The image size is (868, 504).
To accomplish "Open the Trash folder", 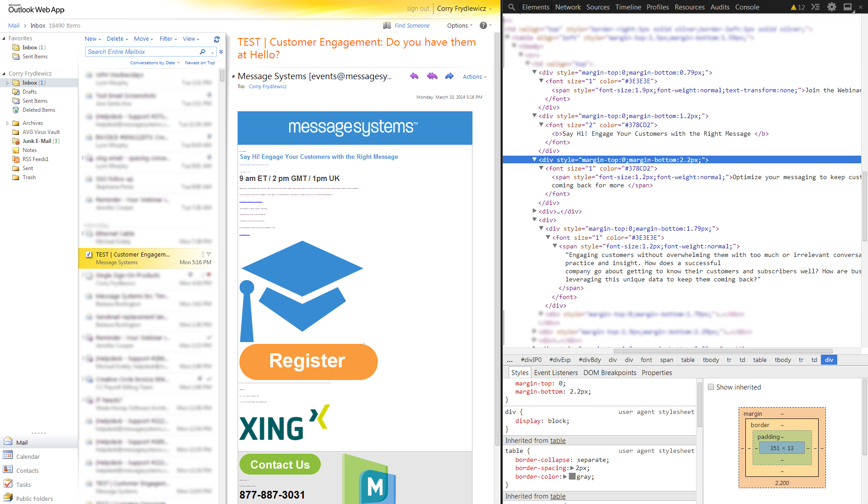I will 29,177.
